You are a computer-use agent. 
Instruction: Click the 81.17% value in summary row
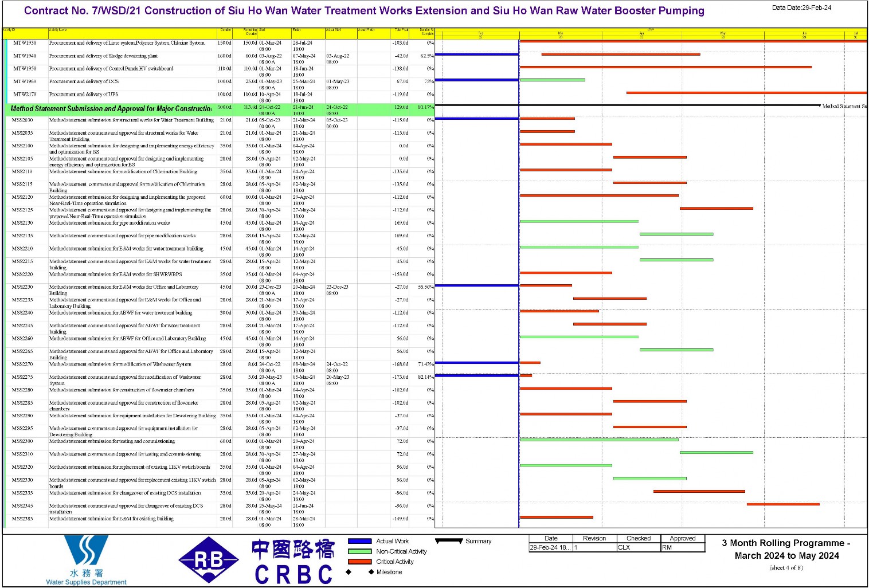point(426,107)
